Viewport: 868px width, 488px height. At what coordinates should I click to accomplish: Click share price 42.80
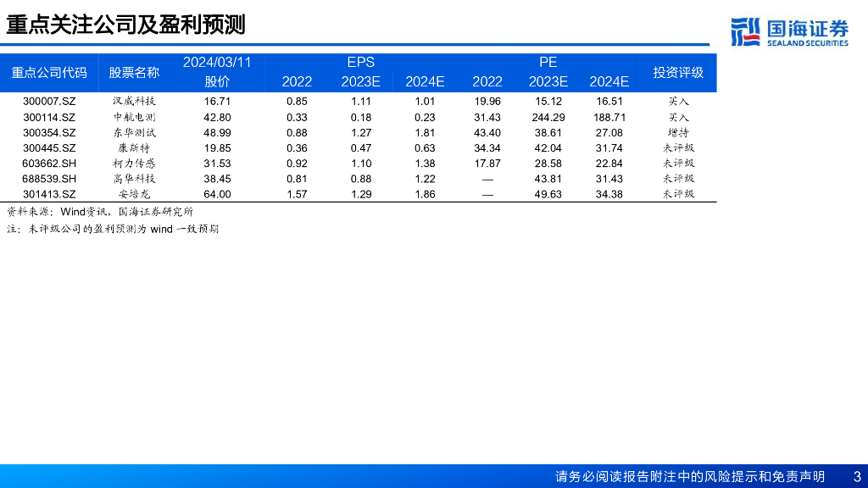coord(217,117)
